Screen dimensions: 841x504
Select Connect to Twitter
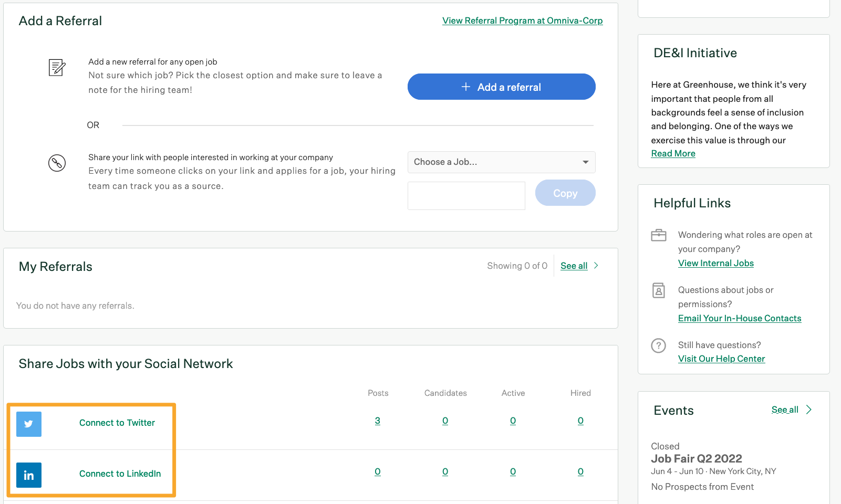(x=117, y=423)
